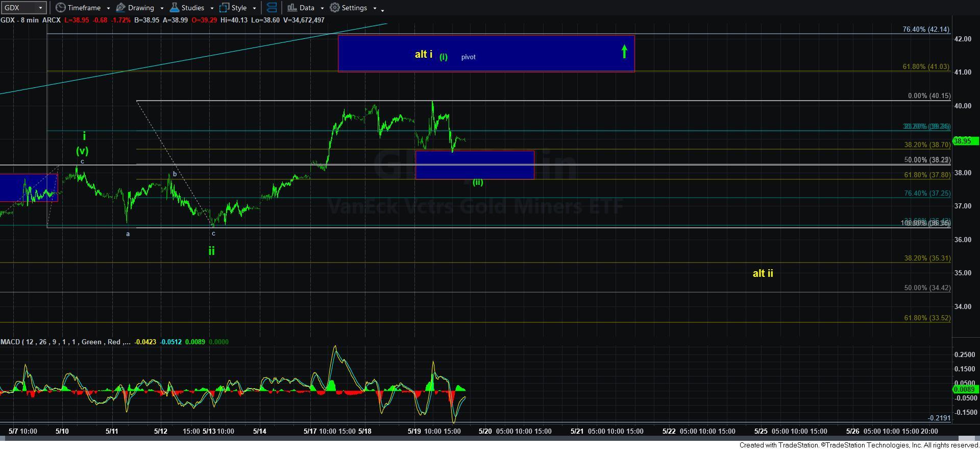Image resolution: width=980 pixels, height=449 pixels.
Task: Open the Settings menu label
Action: (x=354, y=8)
